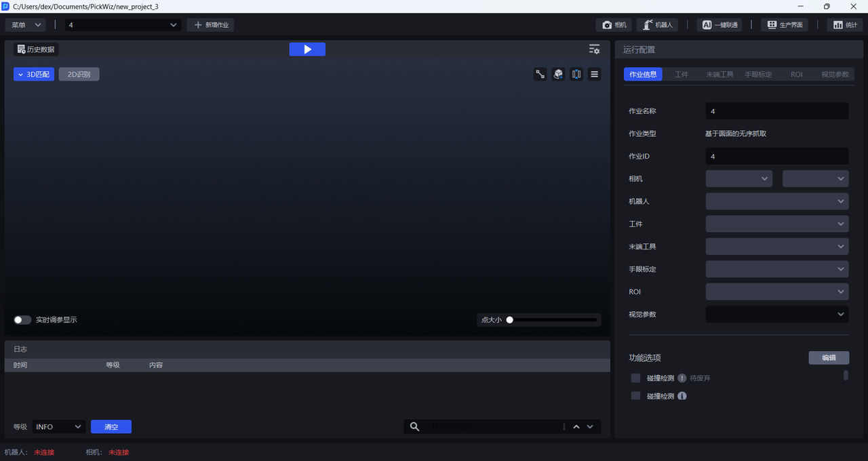
Task: Click the blue play run button
Action: tap(307, 49)
